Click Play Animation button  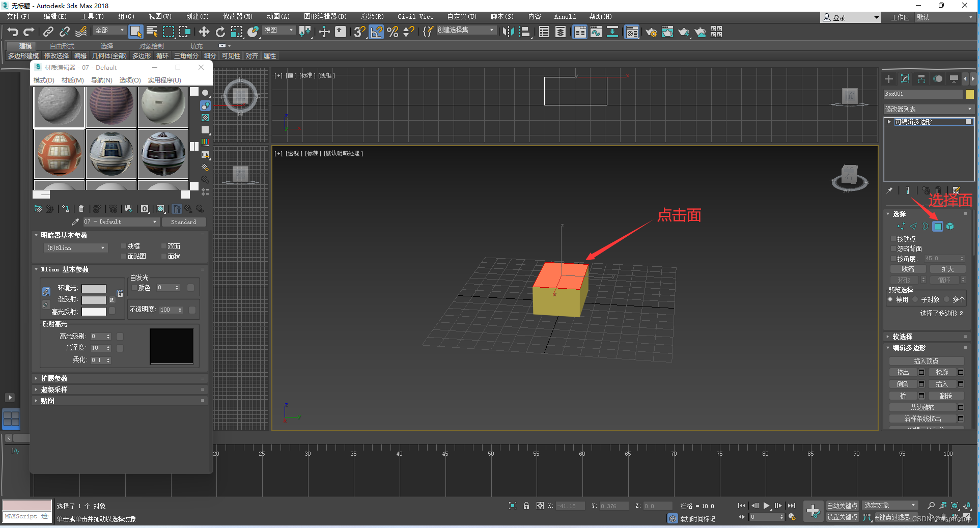tap(766, 506)
